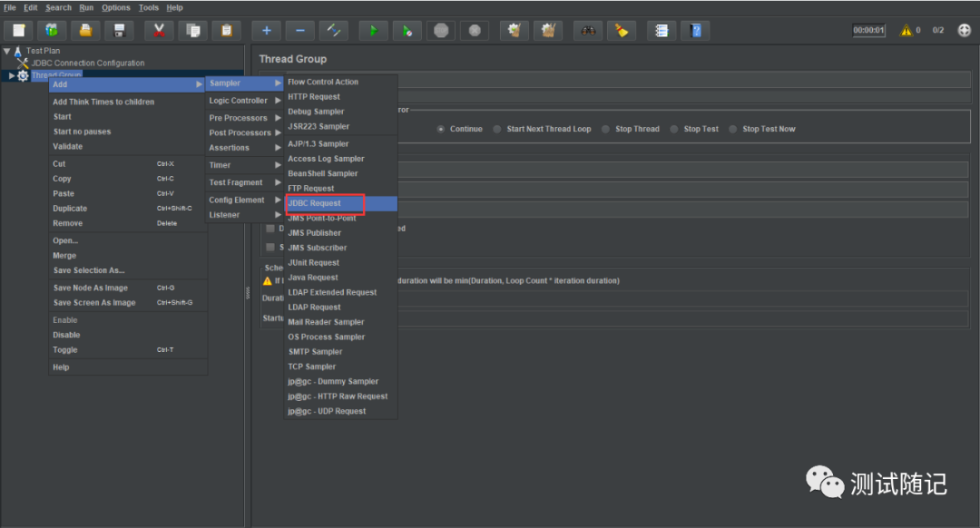Click the remote hosts globe icon
Image resolution: width=980 pixels, height=528 pixels.
[965, 30]
